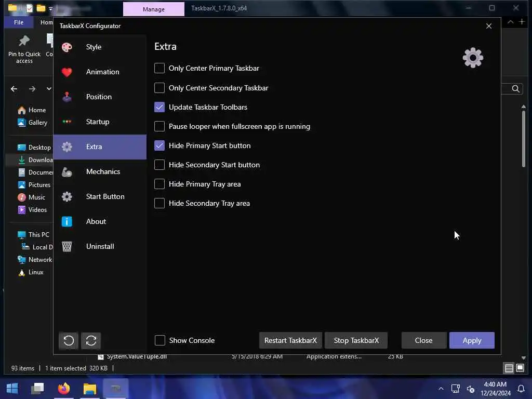Uncheck Update Taskbar Toolbars

point(159,107)
